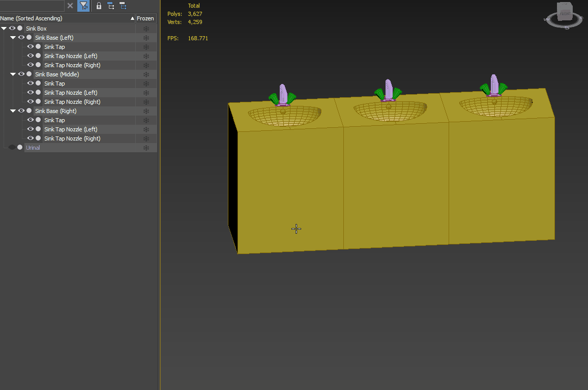Collapse the Sink Base (Right) branch

[13, 110]
